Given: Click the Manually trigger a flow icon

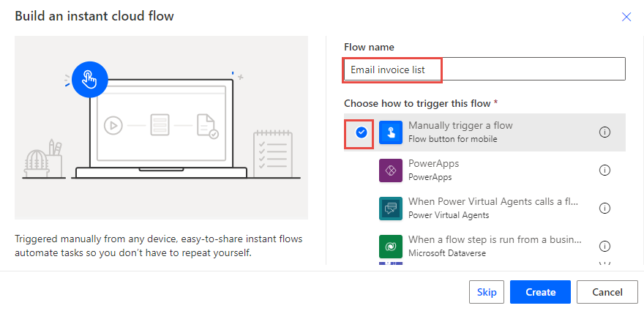Looking at the screenshot, I should pyautogui.click(x=391, y=132).
